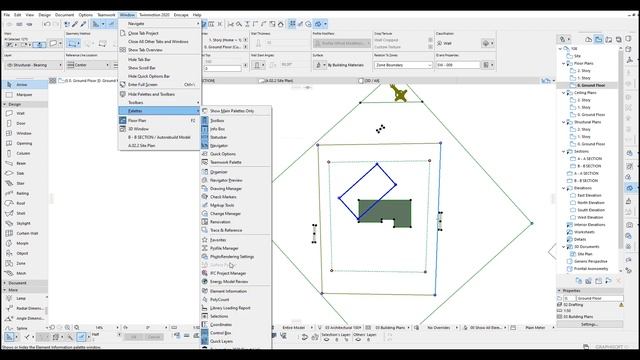Select the Shell tool

(x=24, y=213)
